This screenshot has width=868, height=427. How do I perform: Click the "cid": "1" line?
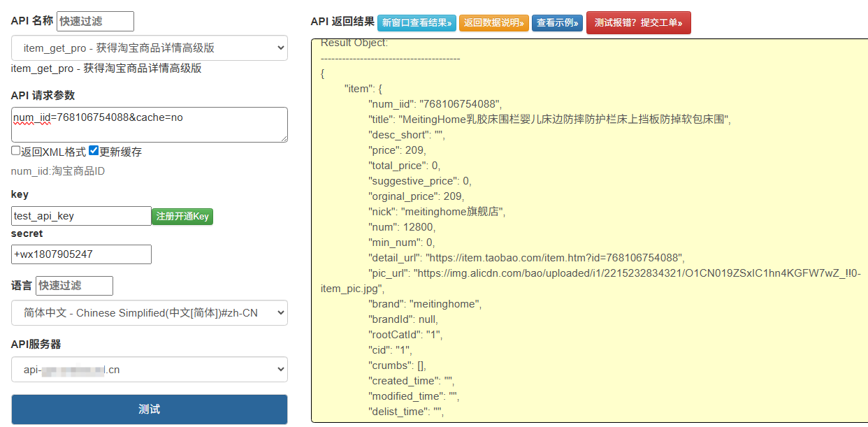tap(390, 350)
